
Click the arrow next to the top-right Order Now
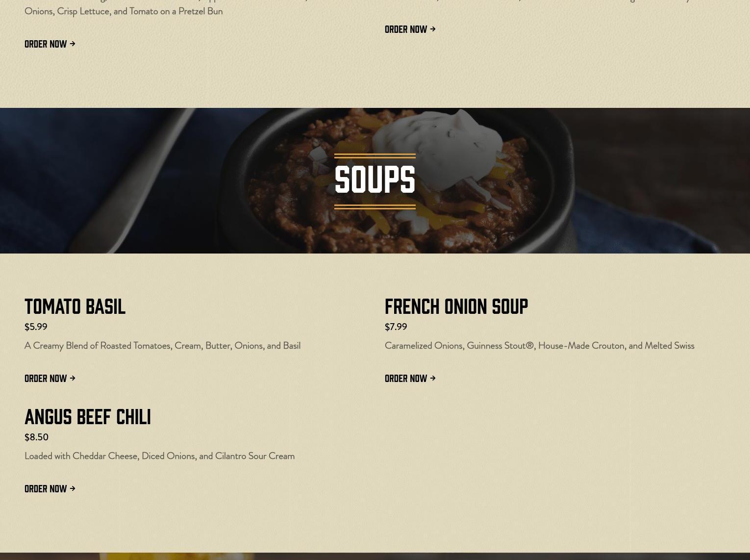point(433,29)
